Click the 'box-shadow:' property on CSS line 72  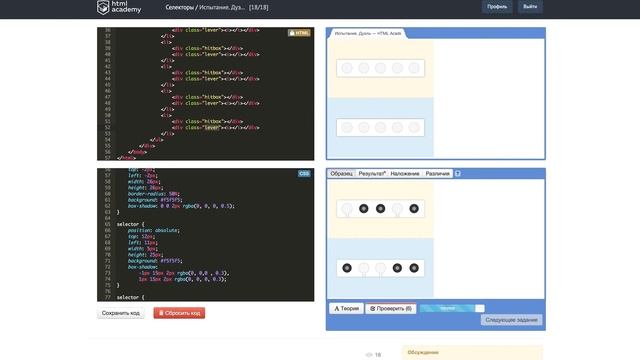coord(142,267)
